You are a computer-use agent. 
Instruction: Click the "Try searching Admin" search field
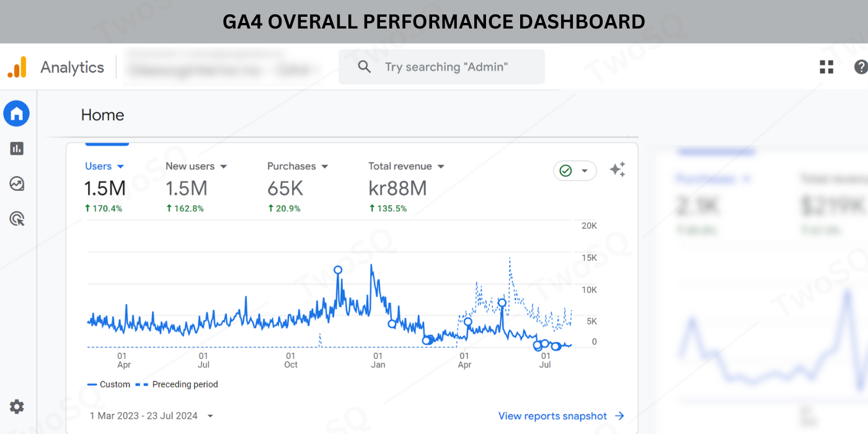pyautogui.click(x=446, y=67)
